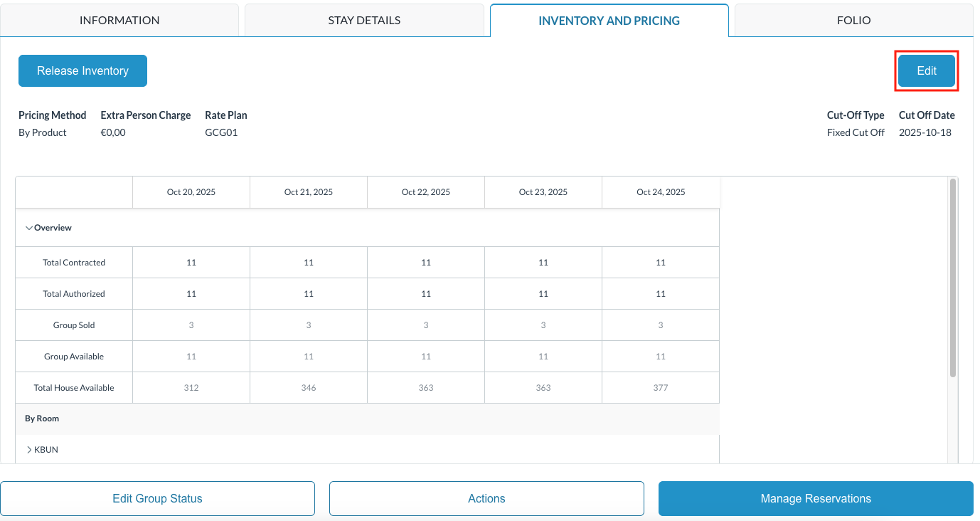This screenshot has height=521, width=980.
Task: Click the Oct 21, 2025 column header
Action: pos(309,192)
